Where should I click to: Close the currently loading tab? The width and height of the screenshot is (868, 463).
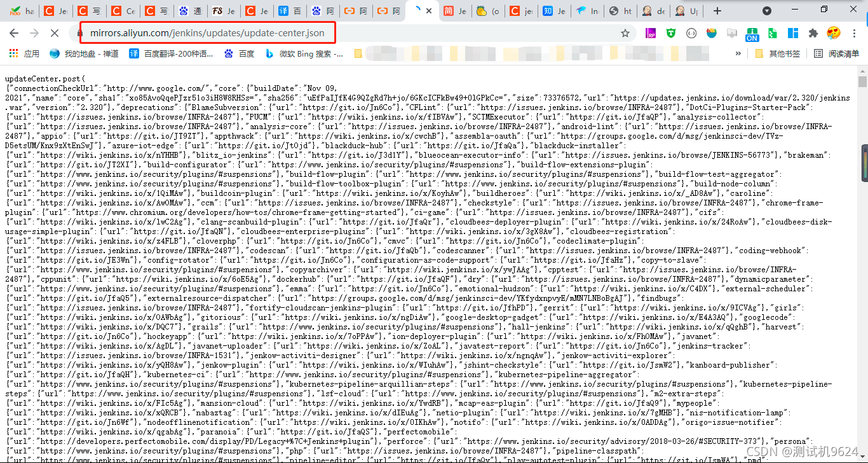[x=429, y=11]
